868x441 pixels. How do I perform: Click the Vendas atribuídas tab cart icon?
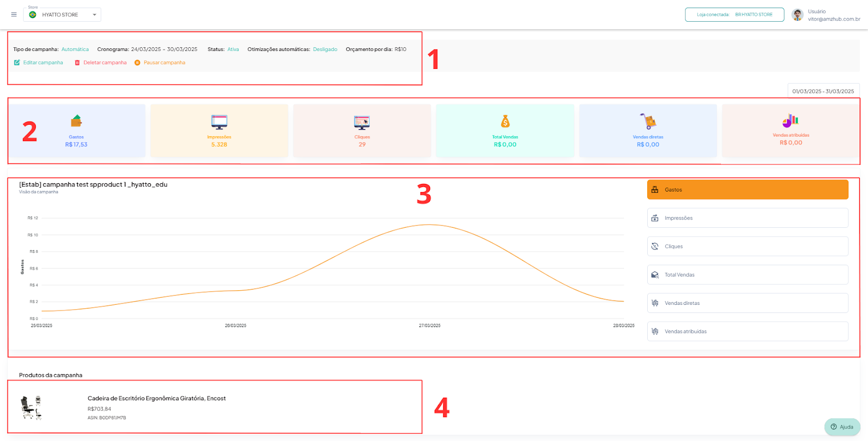tap(655, 331)
